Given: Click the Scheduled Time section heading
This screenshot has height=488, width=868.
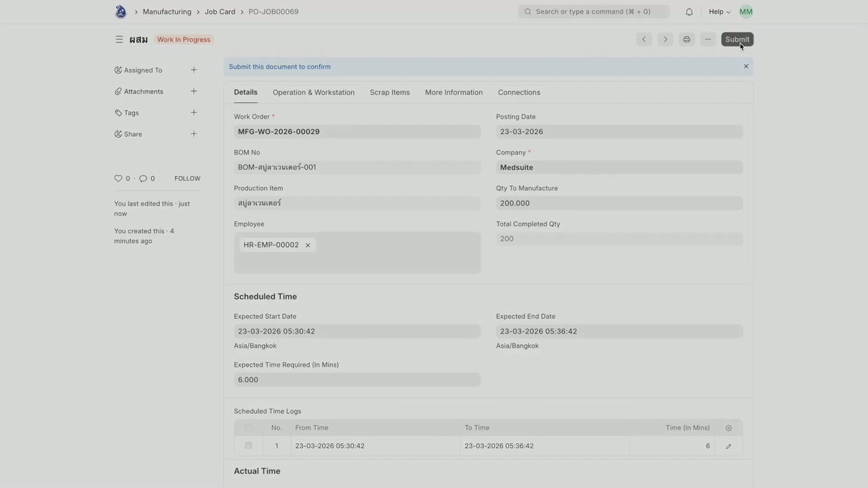Looking at the screenshot, I should 265,296.
